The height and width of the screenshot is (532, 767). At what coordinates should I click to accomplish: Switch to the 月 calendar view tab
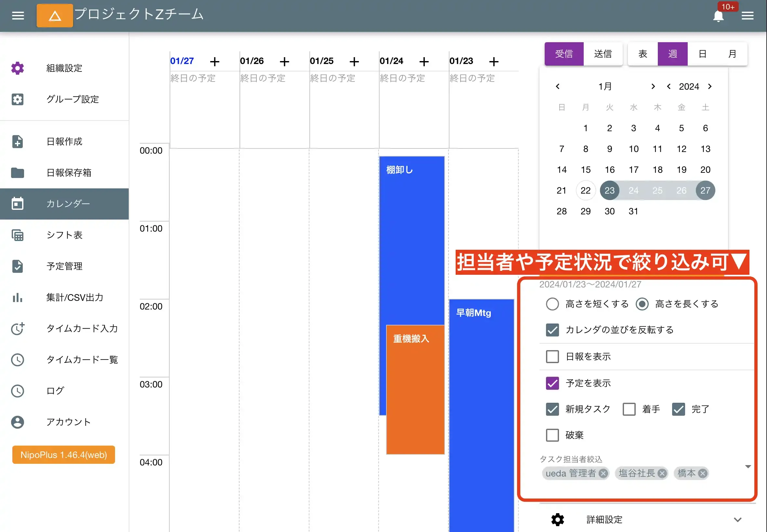point(732,54)
